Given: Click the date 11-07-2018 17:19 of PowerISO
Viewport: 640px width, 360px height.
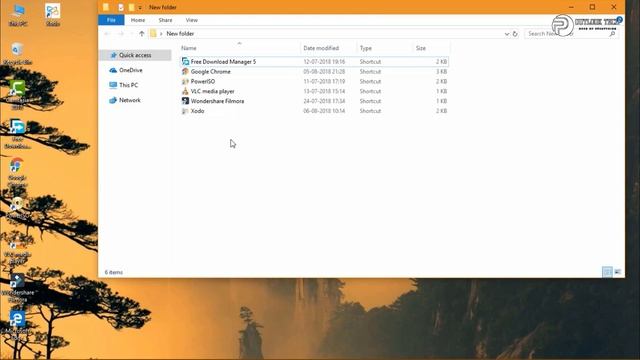Looking at the screenshot, I should point(324,81).
